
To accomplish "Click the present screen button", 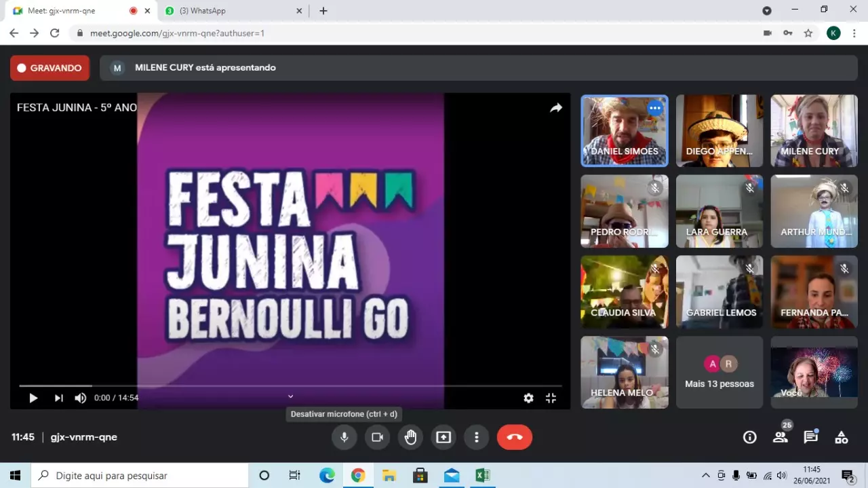I will pos(443,437).
